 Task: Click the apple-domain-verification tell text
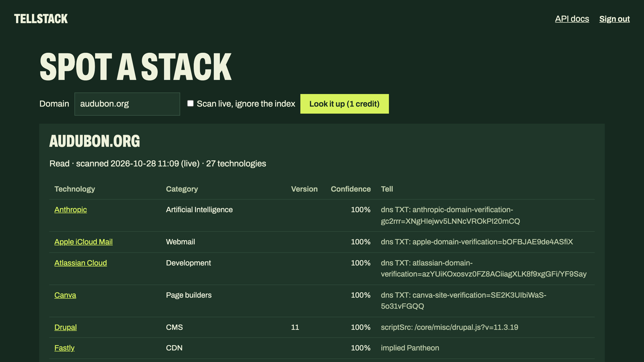pyautogui.click(x=477, y=242)
